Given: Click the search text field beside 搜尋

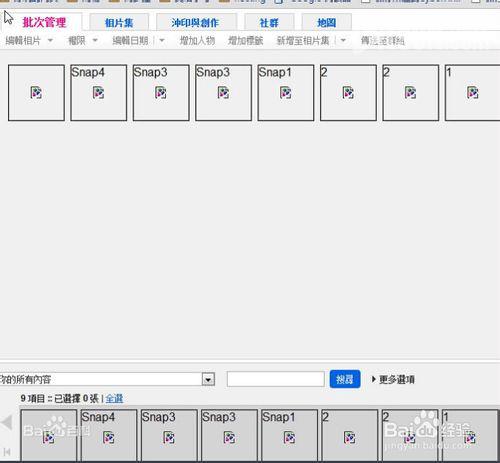Looking at the screenshot, I should pos(276,379).
